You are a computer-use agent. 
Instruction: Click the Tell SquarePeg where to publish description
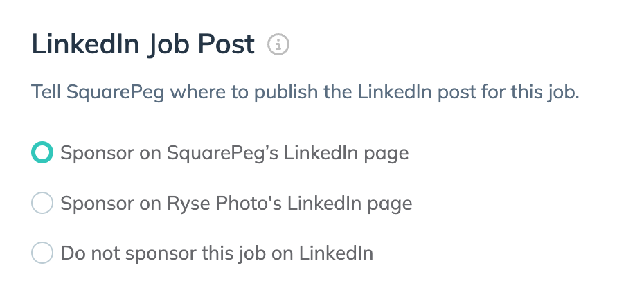pos(305,92)
